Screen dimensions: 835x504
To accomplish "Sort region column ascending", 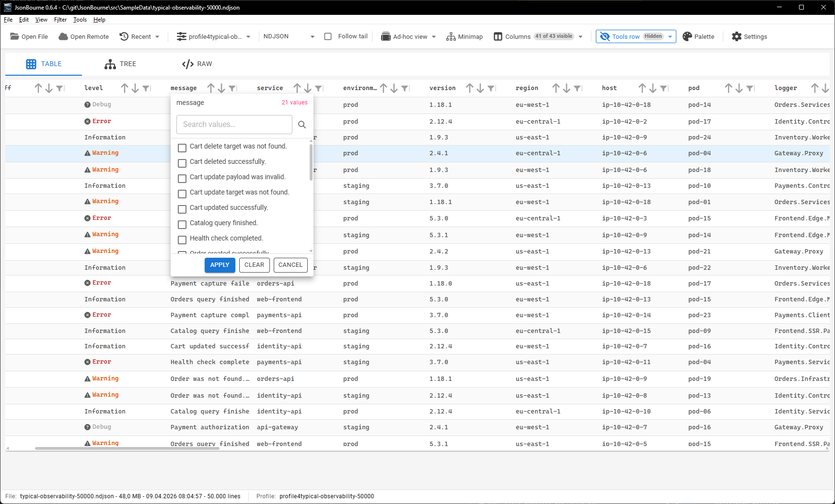I will point(556,88).
